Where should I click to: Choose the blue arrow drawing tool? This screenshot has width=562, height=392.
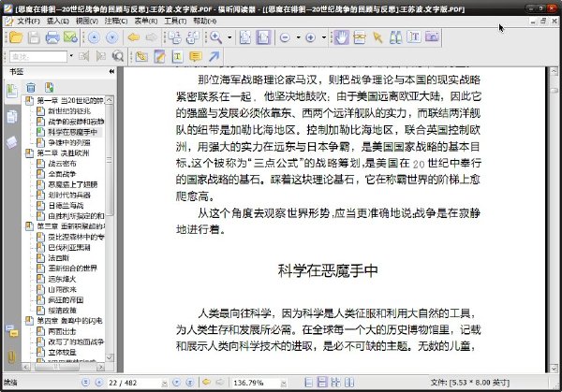click(x=214, y=56)
